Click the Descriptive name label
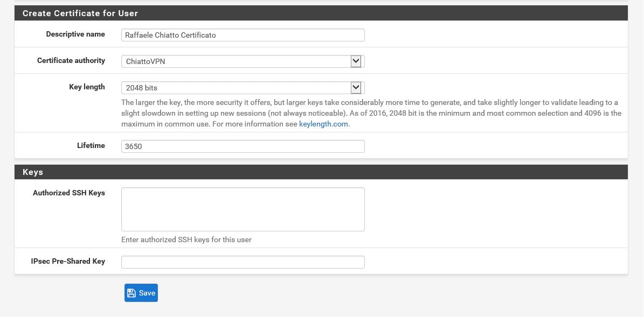Viewport: 644px width, 317px height. point(75,34)
